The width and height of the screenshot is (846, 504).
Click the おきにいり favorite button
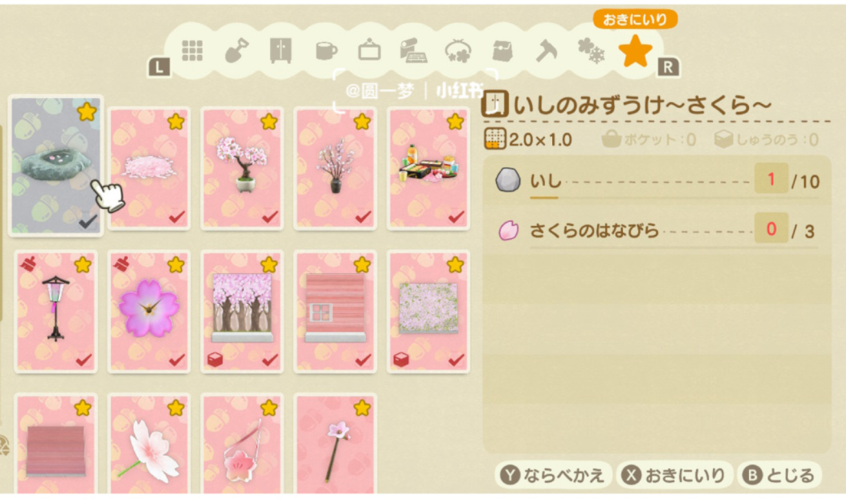tap(674, 476)
